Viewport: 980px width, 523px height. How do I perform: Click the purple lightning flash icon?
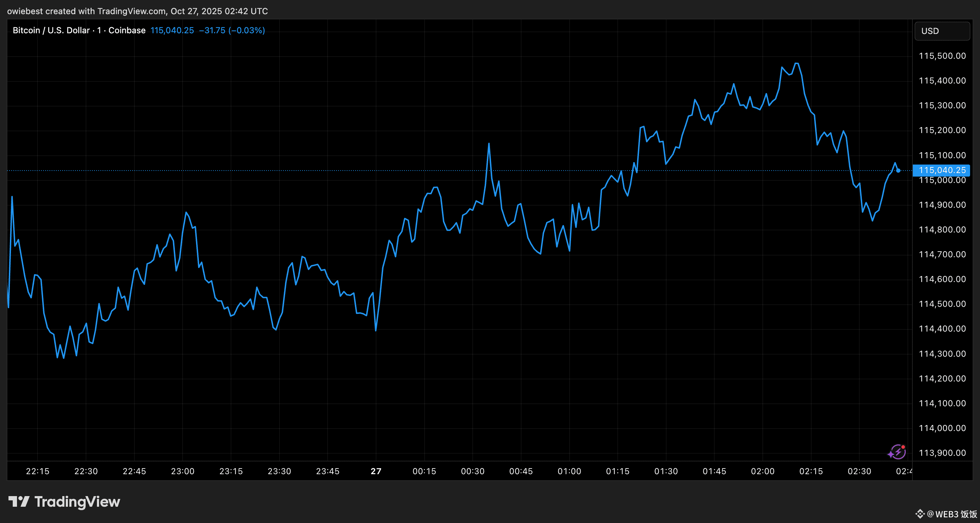898,452
